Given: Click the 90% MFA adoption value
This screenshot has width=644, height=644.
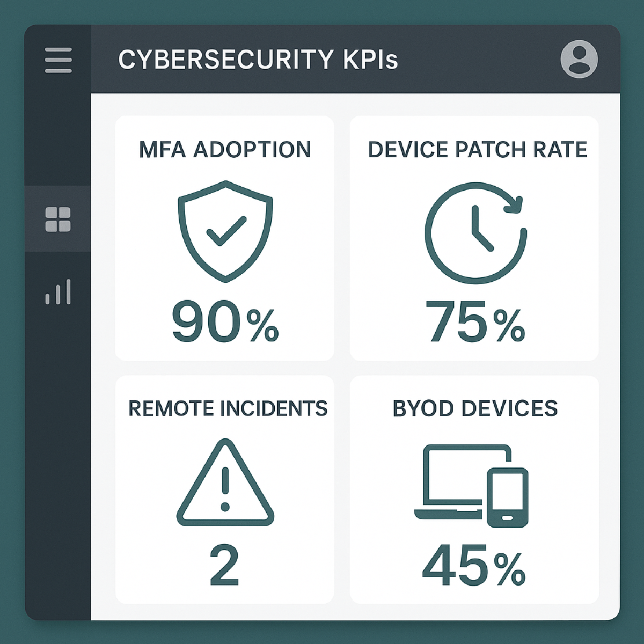Looking at the screenshot, I should click(225, 322).
